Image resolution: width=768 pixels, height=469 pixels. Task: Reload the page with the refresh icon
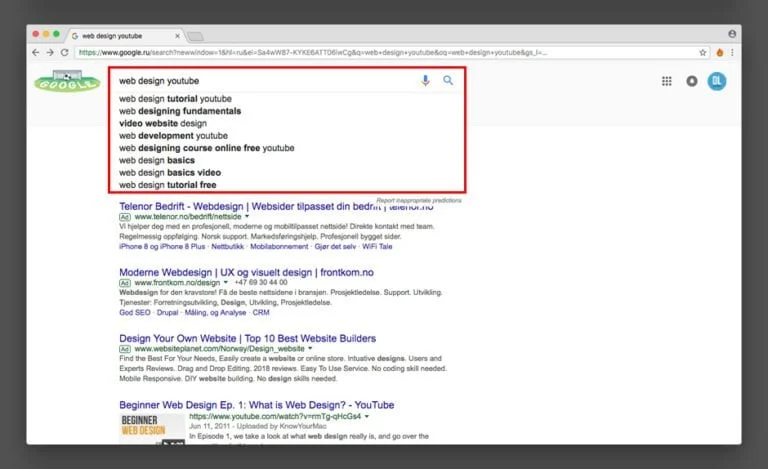(66, 52)
